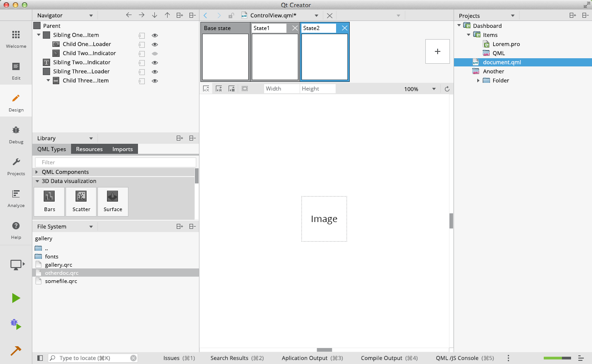
Task: Add a new state with the plus button
Action: coord(437,51)
